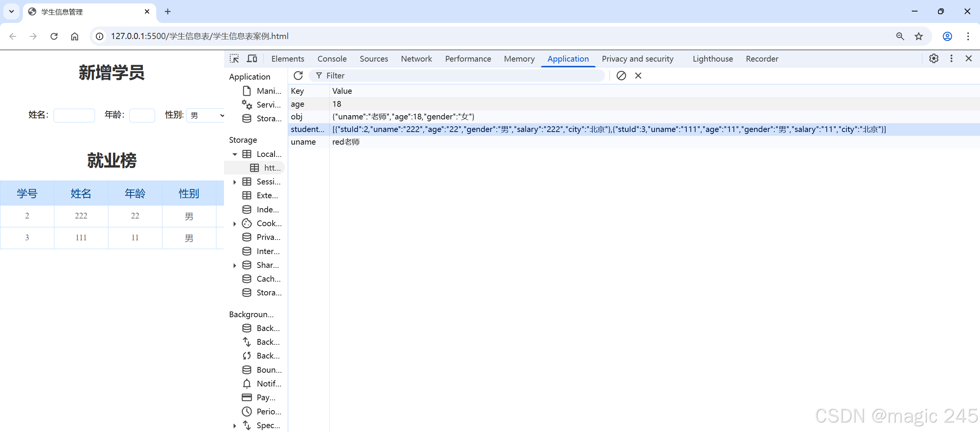
Task: Collapse the Local storage tree node
Action: point(235,154)
